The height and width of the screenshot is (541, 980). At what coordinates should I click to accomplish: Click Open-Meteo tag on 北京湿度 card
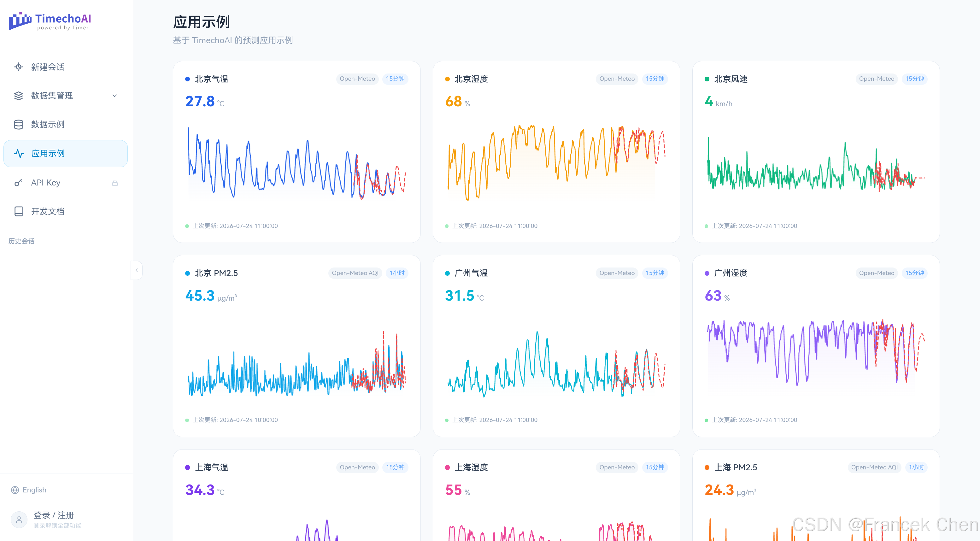pyautogui.click(x=617, y=79)
